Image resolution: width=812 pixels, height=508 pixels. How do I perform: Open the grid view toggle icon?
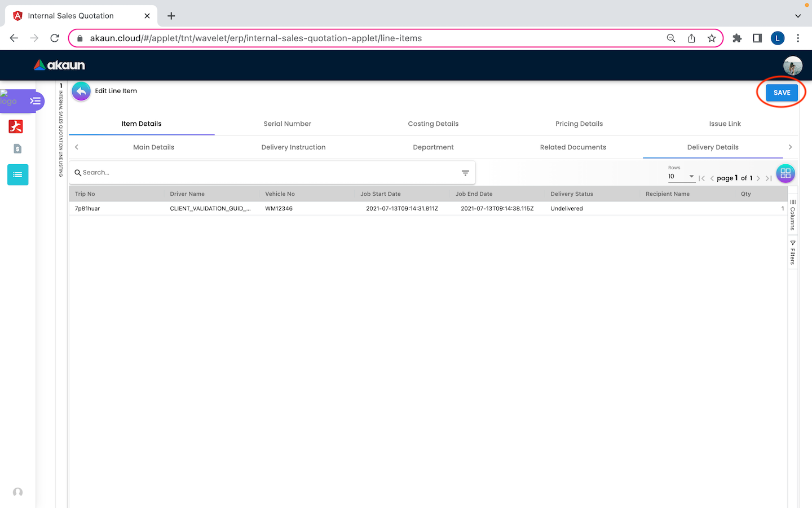coord(785,173)
